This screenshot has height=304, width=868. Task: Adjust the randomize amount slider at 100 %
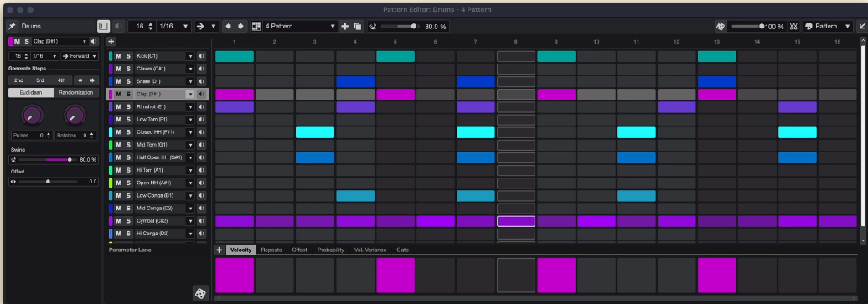pos(747,26)
